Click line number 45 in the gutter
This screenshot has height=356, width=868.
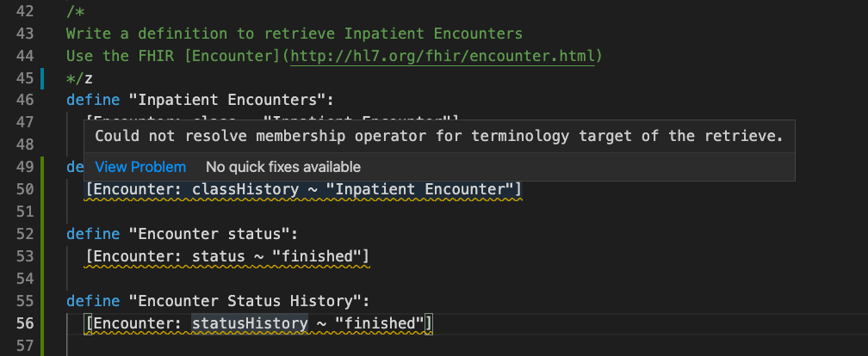point(22,78)
